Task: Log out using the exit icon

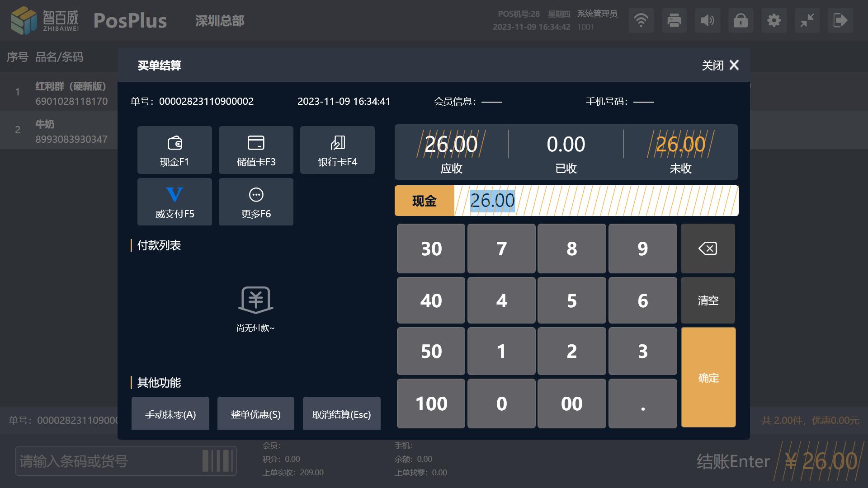Action: pyautogui.click(x=840, y=20)
